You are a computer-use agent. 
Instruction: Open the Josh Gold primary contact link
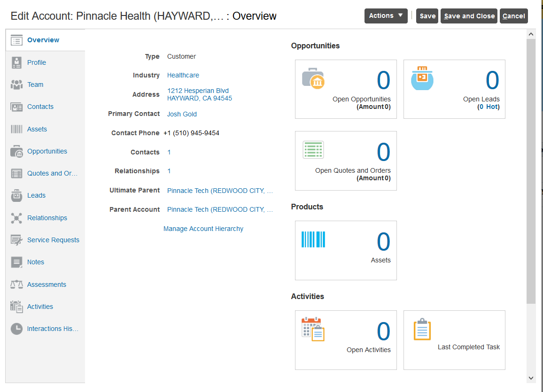[182, 114]
